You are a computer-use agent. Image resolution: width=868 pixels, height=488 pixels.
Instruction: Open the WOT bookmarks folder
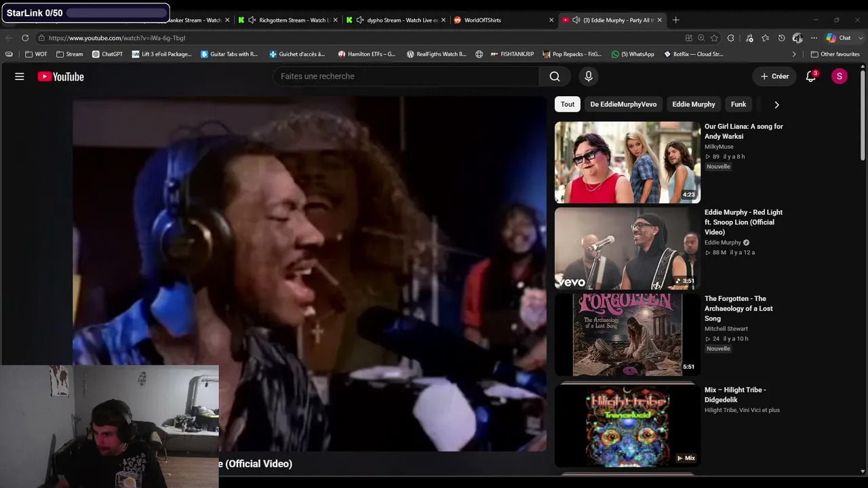36,54
